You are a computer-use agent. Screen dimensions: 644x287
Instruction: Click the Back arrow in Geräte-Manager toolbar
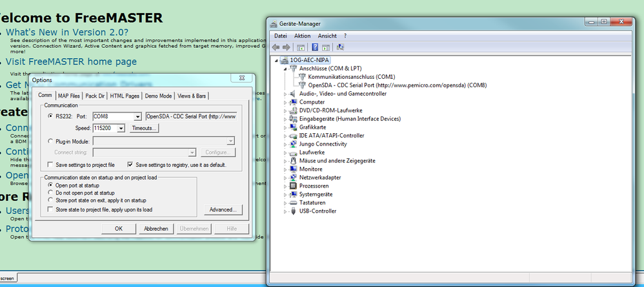(276, 47)
